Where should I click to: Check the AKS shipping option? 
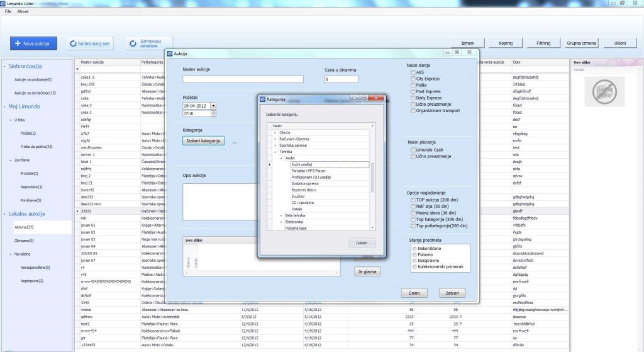413,72
